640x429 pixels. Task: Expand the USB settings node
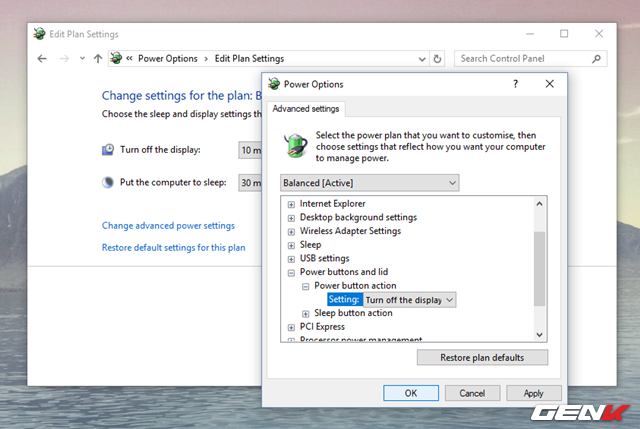(x=291, y=259)
